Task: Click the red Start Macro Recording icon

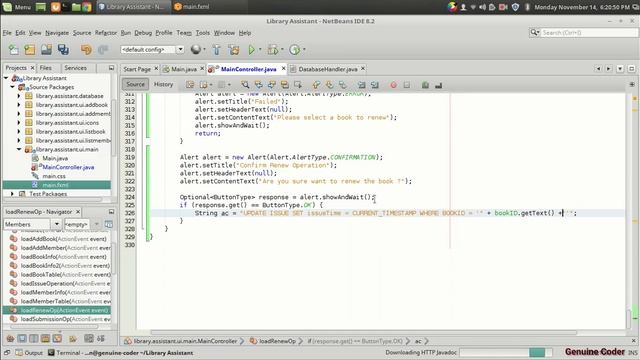Action: click(393, 85)
